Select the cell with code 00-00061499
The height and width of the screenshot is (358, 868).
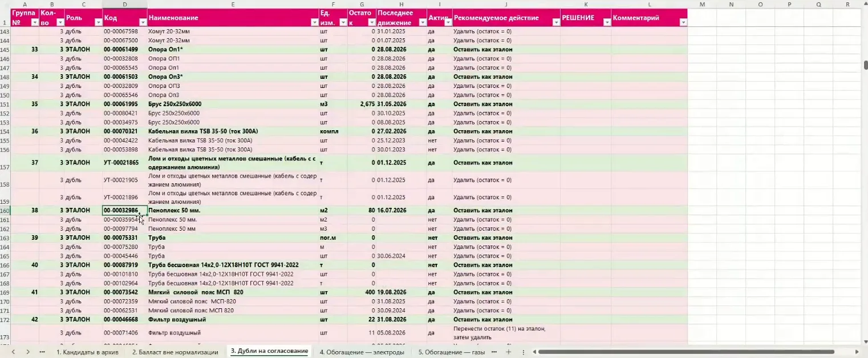coord(125,50)
